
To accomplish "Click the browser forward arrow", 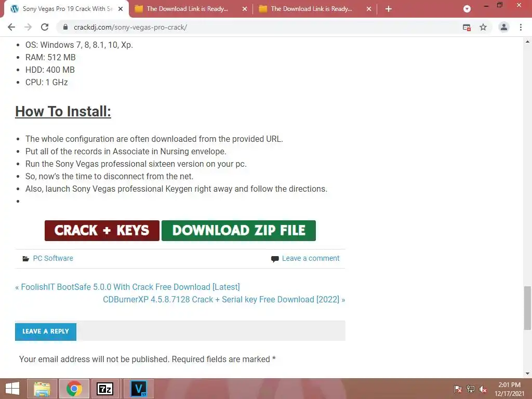I will [x=28, y=27].
